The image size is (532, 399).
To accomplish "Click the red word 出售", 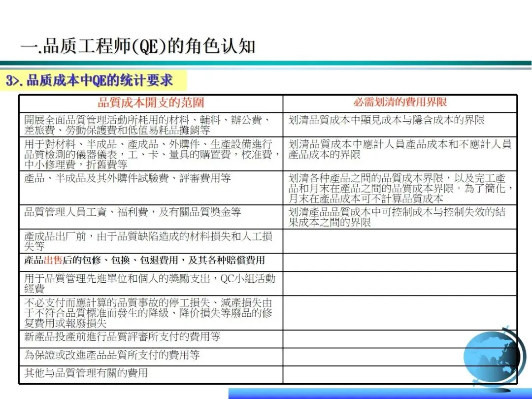I will pyautogui.click(x=53, y=260).
